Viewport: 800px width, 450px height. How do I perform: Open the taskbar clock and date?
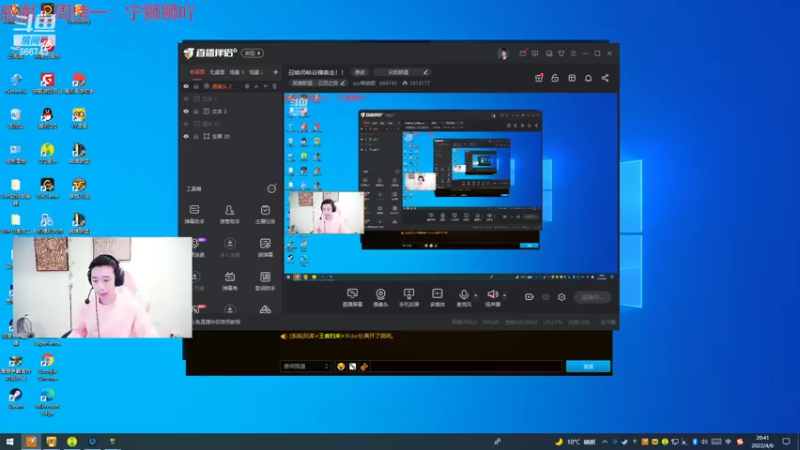pos(762,441)
